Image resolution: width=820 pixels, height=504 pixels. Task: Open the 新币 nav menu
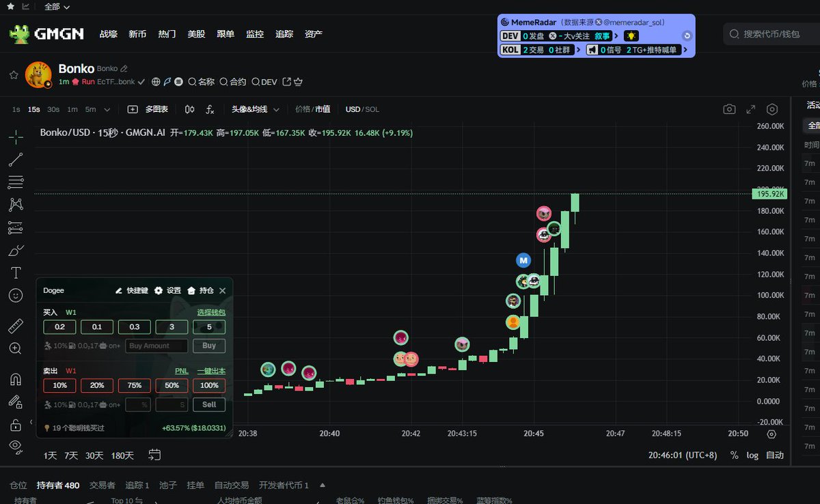tap(137, 33)
